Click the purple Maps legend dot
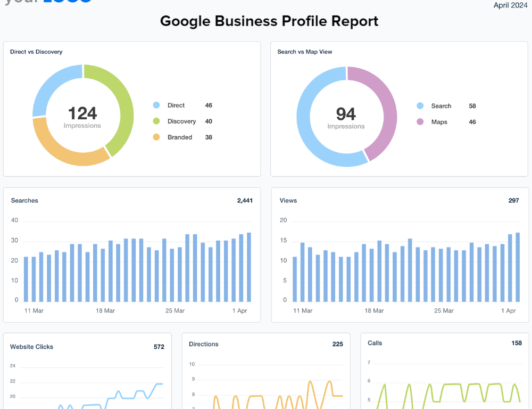Viewport: 532px width, 409px height. (420, 122)
